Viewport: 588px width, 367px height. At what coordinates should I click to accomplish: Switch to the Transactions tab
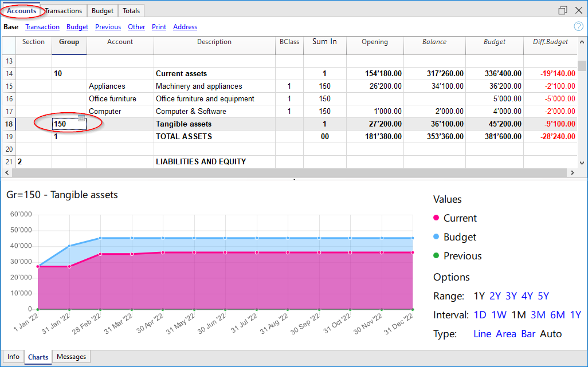click(x=64, y=10)
